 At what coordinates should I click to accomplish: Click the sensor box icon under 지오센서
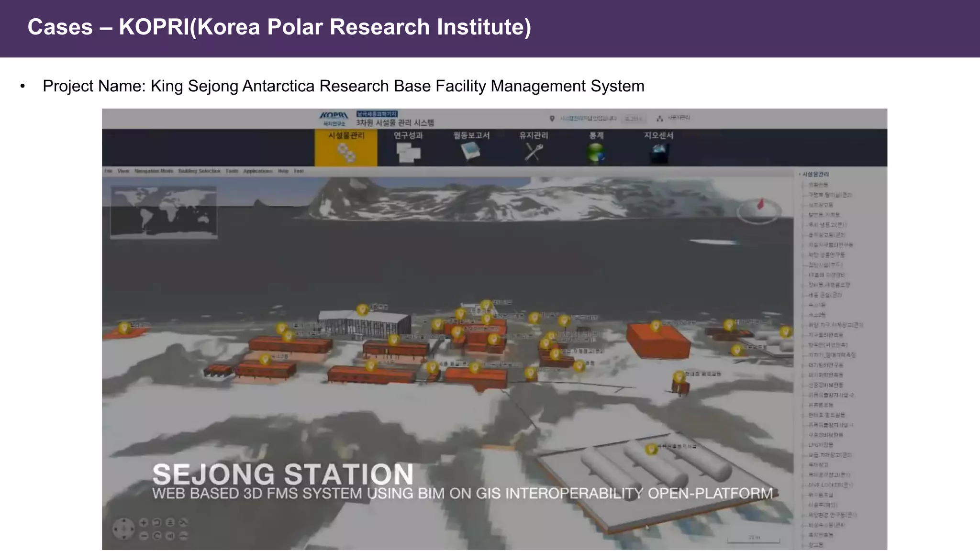(x=659, y=153)
